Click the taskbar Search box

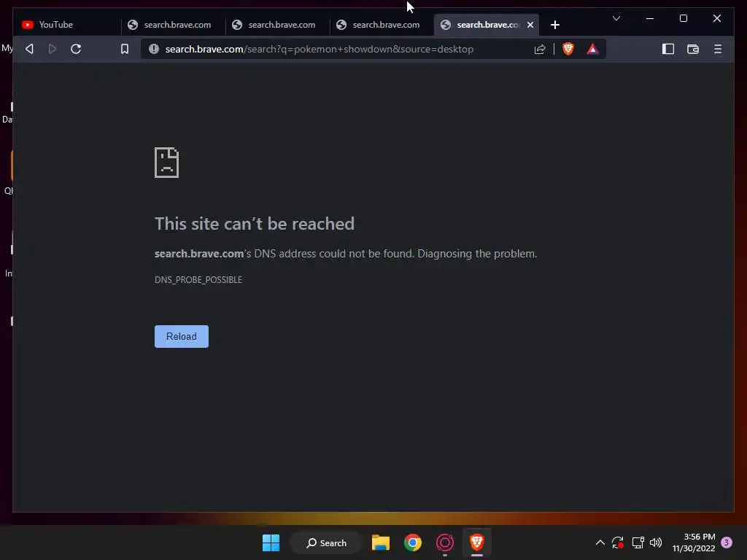326,542
